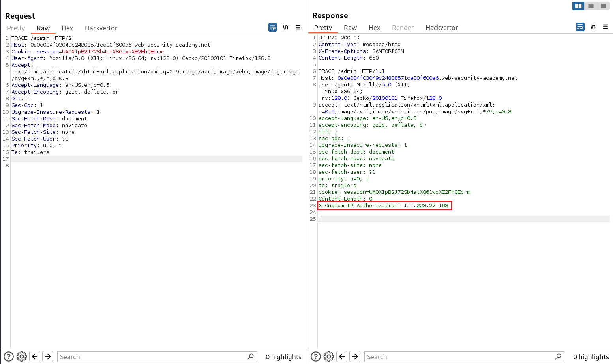Viewport: 613px width, 364px height.
Task: Select top-bottom split layout view
Action: tap(591, 6)
